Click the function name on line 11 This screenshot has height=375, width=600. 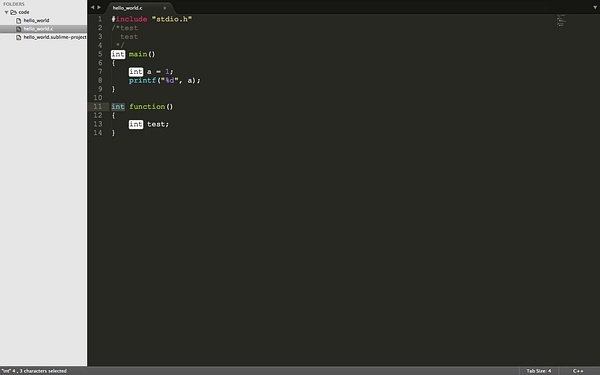tap(147, 107)
